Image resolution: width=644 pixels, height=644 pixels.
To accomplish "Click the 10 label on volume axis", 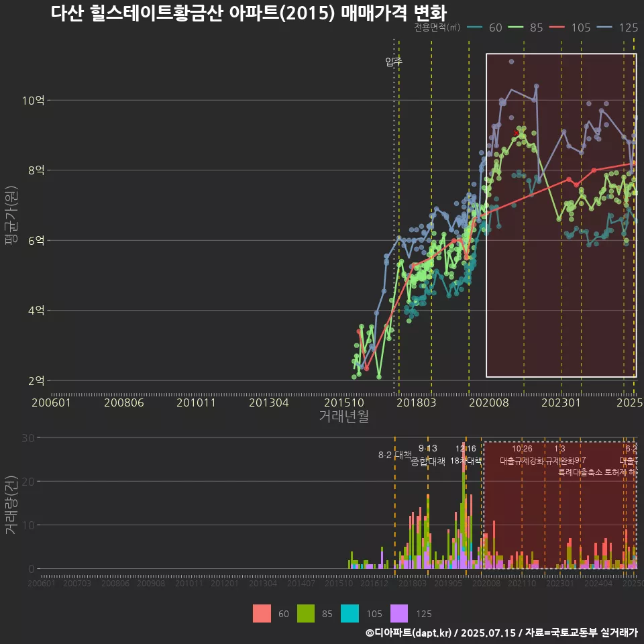I will coord(28,525).
